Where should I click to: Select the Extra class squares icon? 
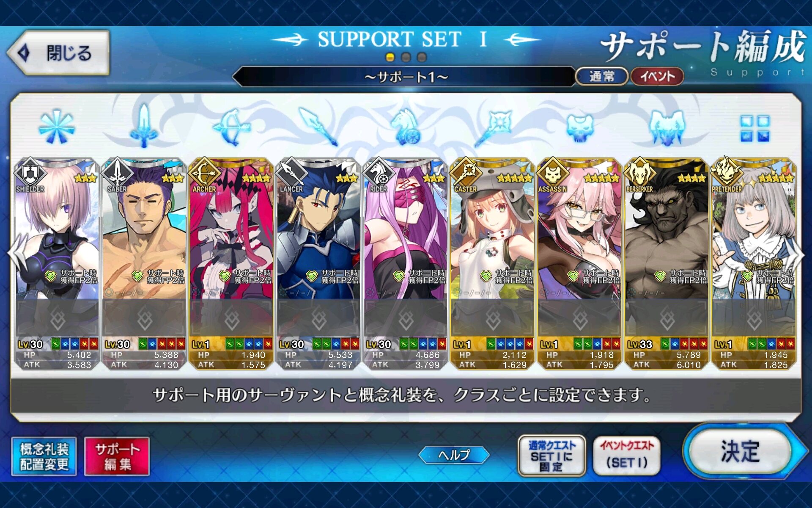pos(755,128)
